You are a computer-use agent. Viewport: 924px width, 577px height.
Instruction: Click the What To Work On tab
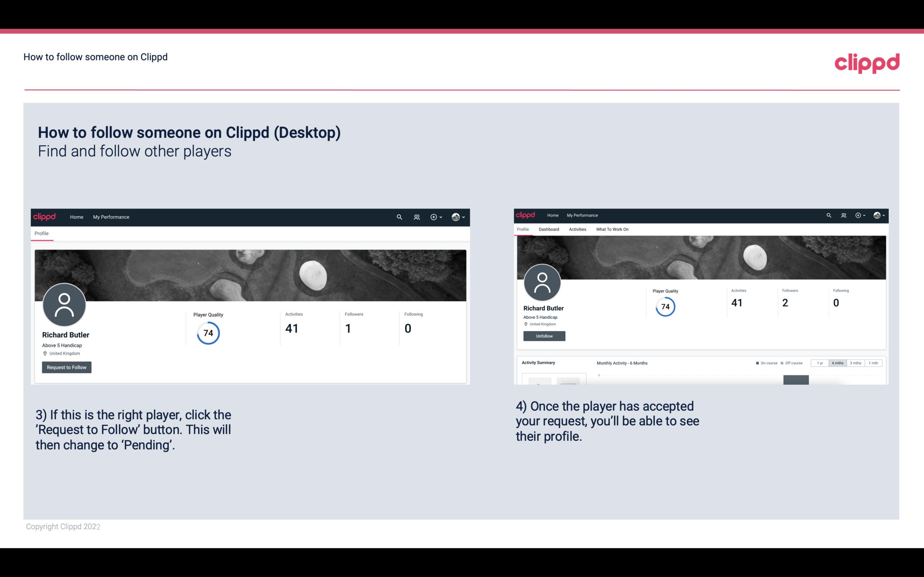pyautogui.click(x=611, y=229)
